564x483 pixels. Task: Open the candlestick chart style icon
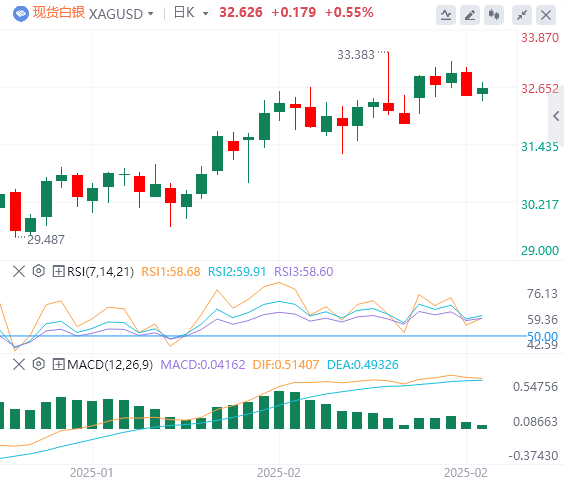(x=494, y=15)
